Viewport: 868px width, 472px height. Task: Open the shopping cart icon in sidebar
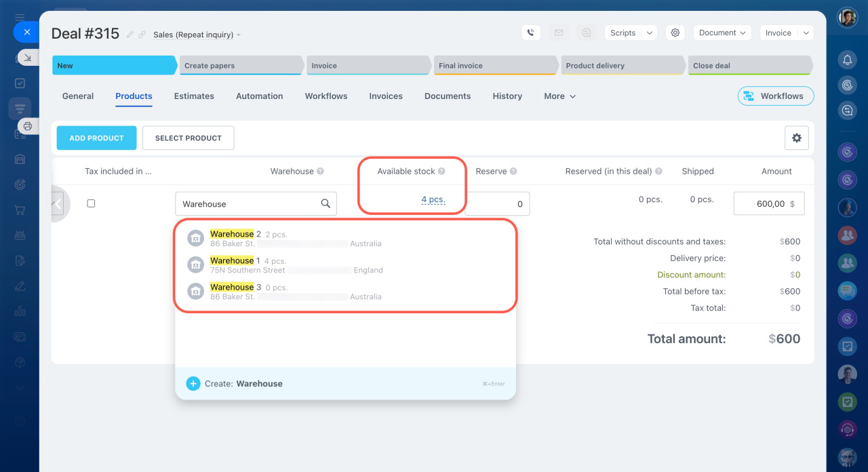[20, 210]
